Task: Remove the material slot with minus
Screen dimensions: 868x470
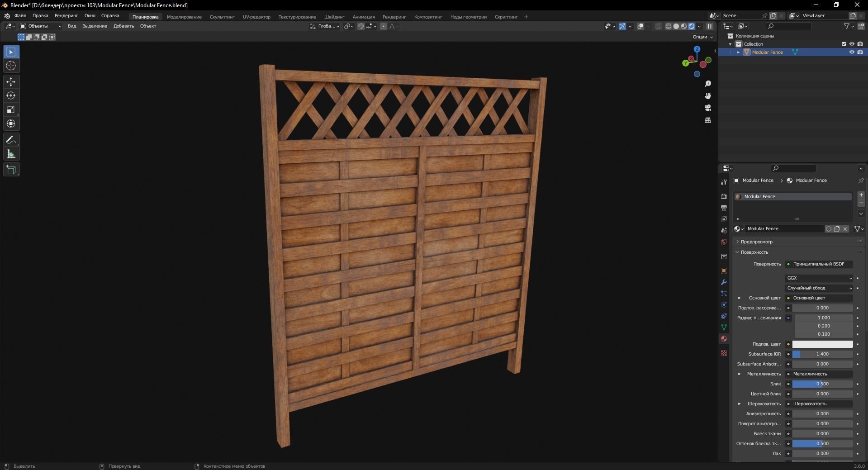Action: [x=861, y=203]
